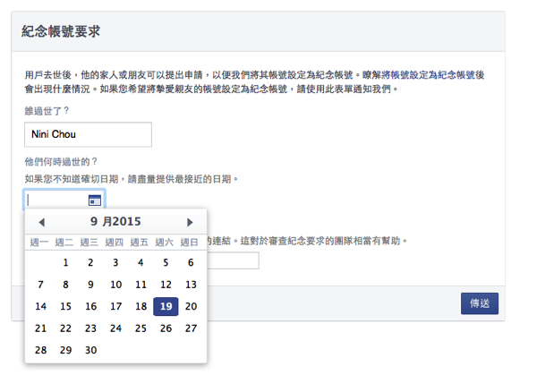Focus the Nini Chou name field

88,134
